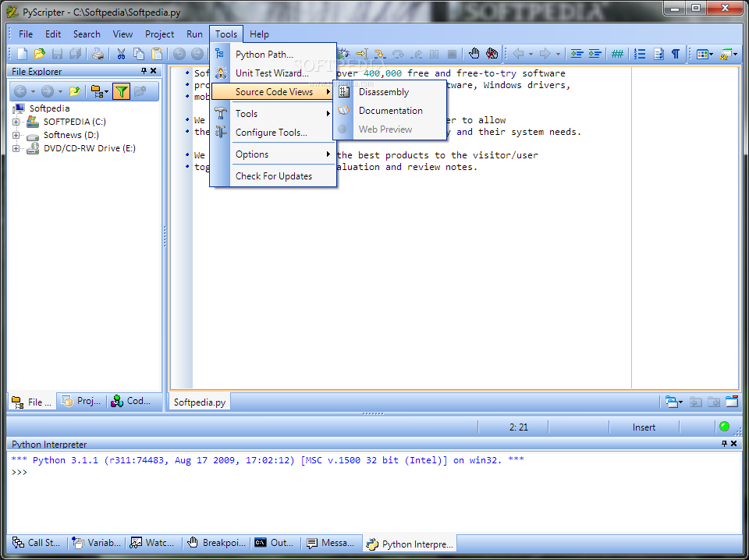The width and height of the screenshot is (749, 560).
Task: Open the Edit menu
Action: click(x=53, y=34)
